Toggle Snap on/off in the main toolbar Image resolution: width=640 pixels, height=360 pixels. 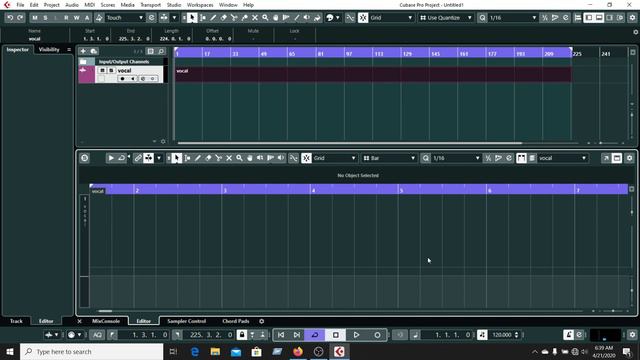363,18
